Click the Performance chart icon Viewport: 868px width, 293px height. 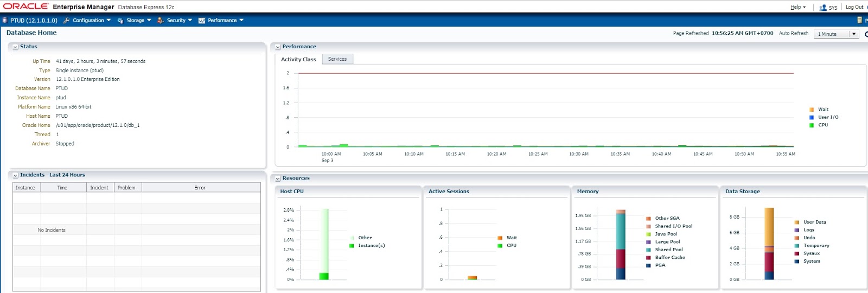coord(202,21)
